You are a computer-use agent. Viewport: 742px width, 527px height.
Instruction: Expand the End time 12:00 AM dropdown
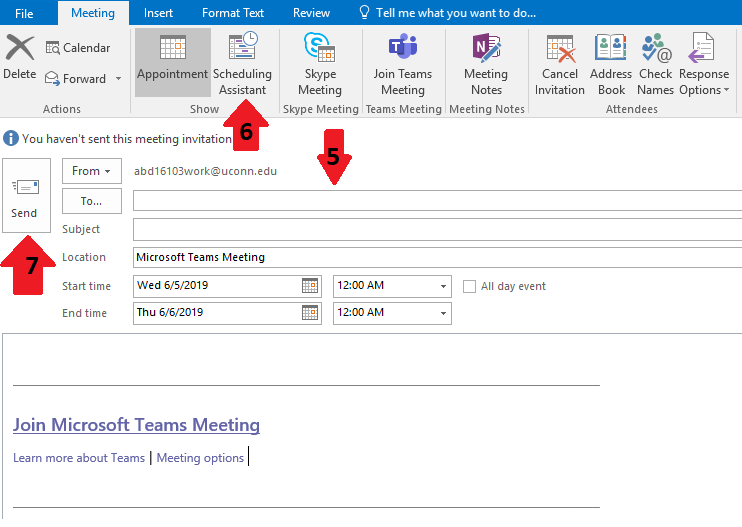(x=443, y=313)
